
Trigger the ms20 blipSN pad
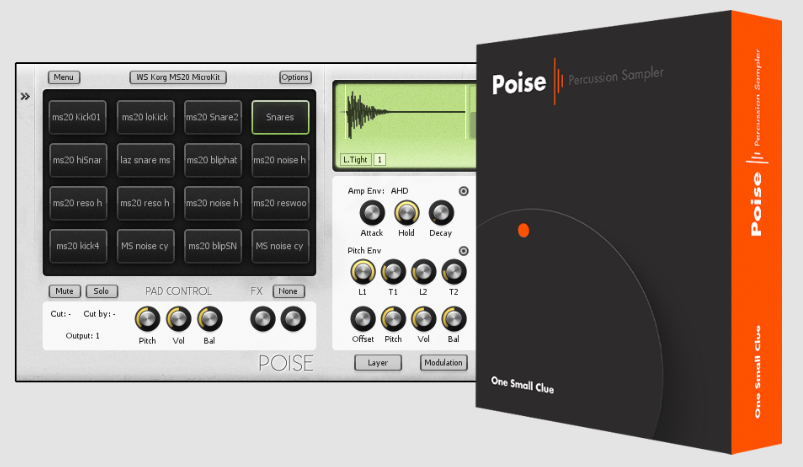(x=213, y=246)
